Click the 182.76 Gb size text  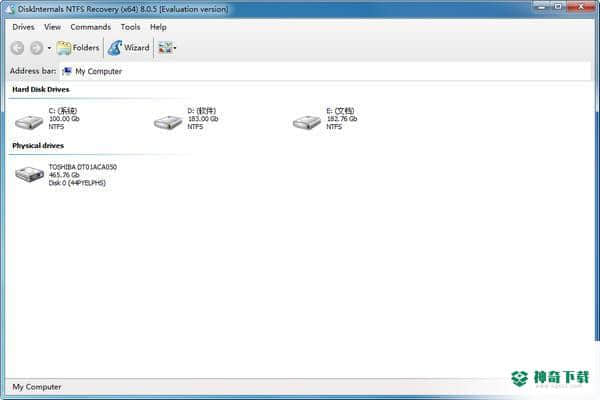[x=342, y=119]
